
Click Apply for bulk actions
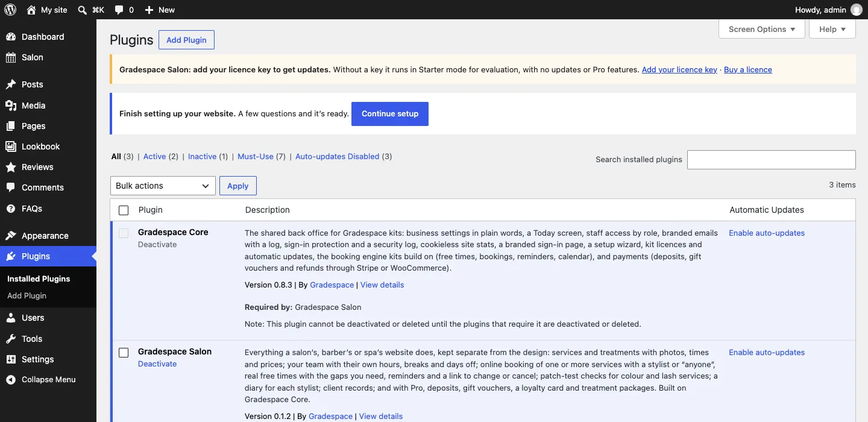(237, 186)
